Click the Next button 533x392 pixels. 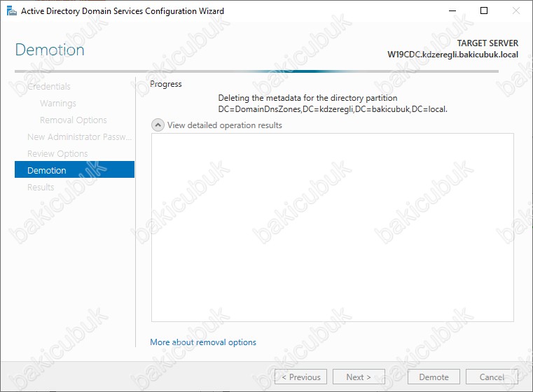pos(359,377)
